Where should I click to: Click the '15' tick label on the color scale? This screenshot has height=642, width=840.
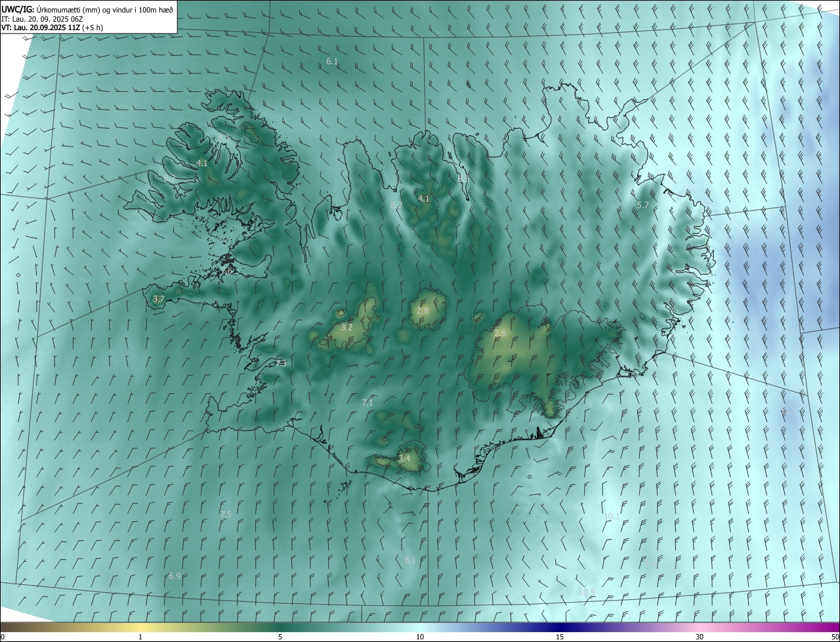point(560,637)
